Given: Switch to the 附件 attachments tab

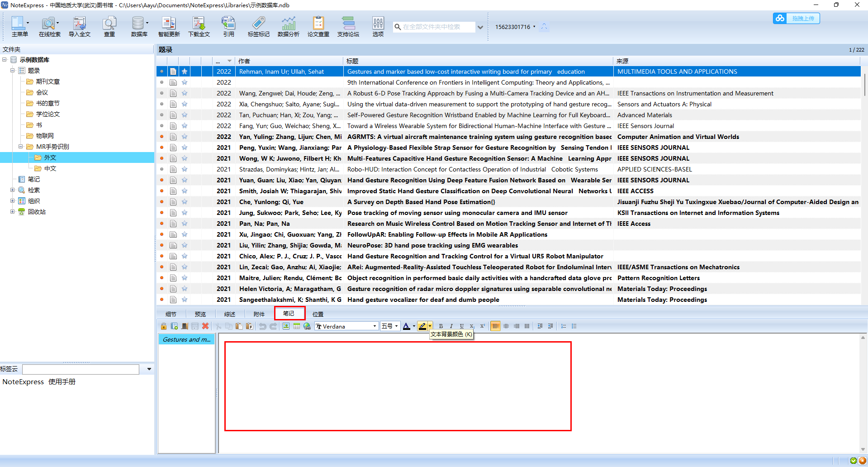Looking at the screenshot, I should 259,314.
